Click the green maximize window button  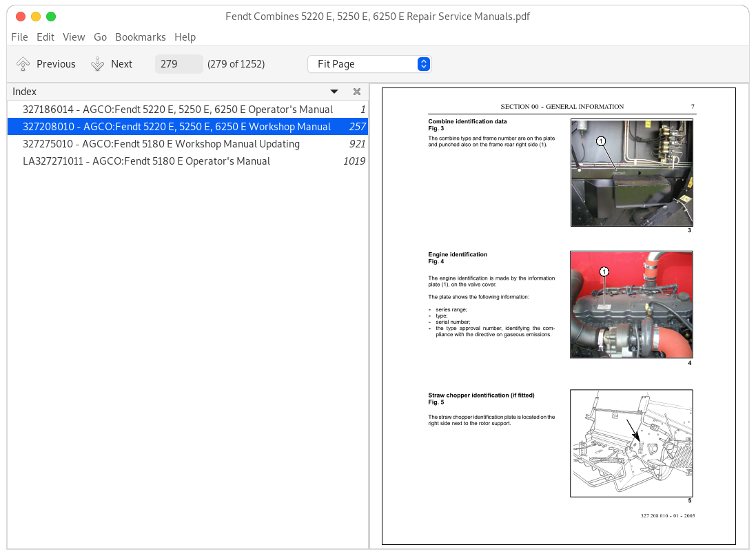click(x=51, y=17)
